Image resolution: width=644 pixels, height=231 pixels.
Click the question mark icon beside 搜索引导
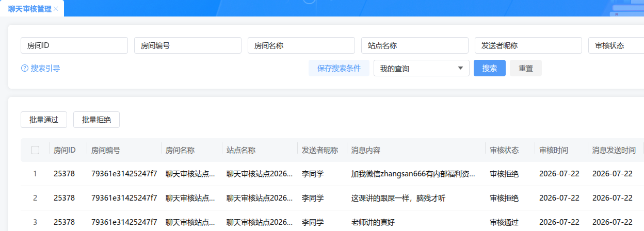coord(24,68)
